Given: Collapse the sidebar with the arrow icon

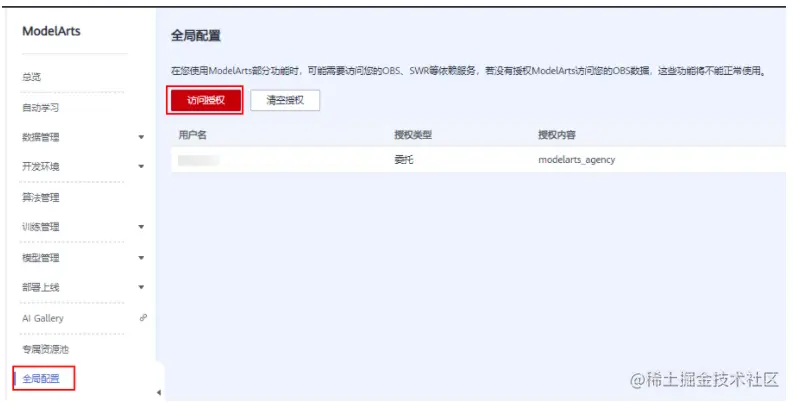Looking at the screenshot, I should (159, 392).
